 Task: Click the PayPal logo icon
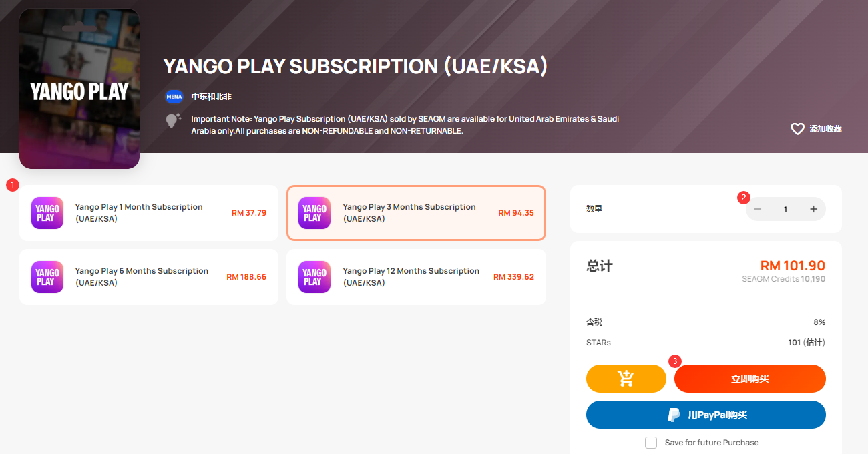pyautogui.click(x=674, y=415)
